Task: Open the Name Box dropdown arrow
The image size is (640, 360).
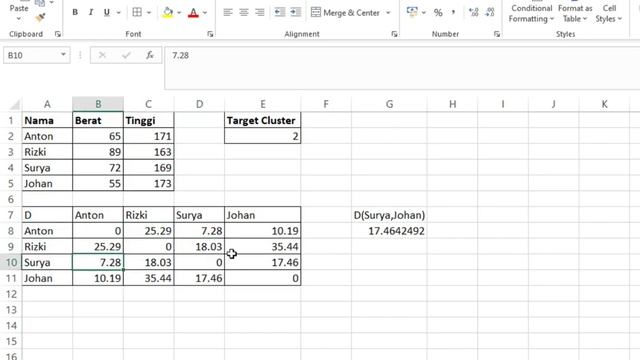Action: 63,55
